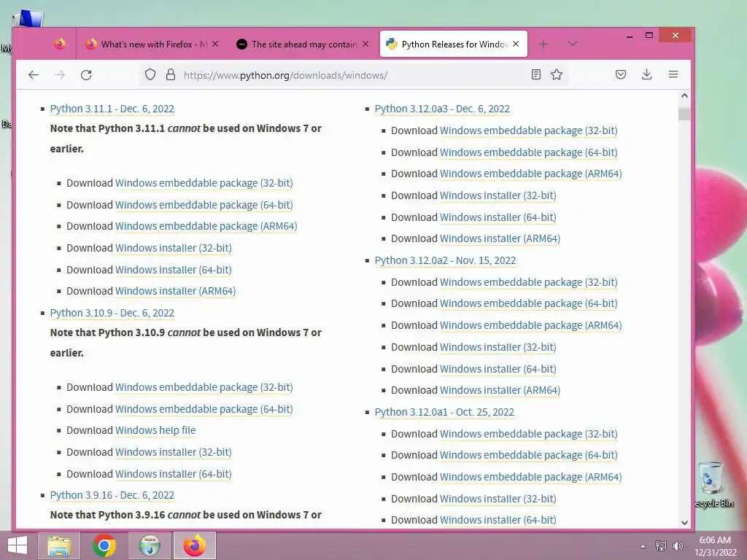Download Python 3.12.0a2 Windows installer (ARM64)

pyautogui.click(x=500, y=390)
